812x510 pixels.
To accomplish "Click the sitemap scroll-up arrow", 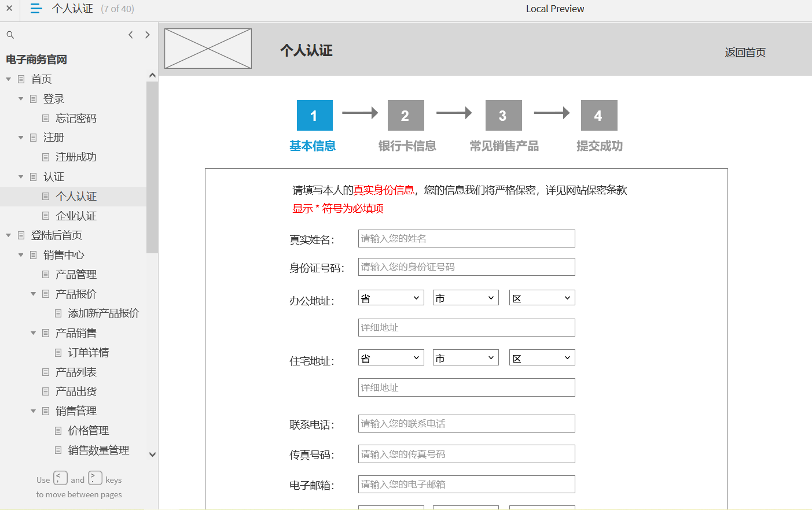I will click(152, 75).
